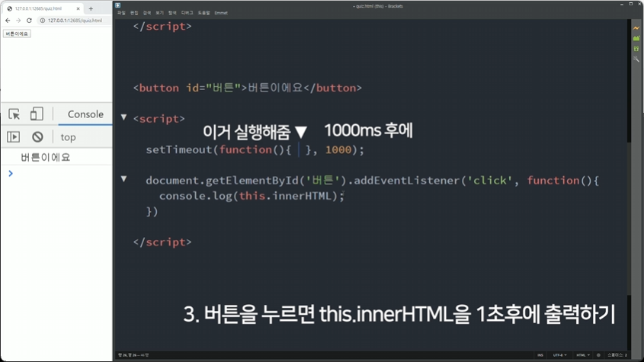Viewport: 644px width, 362px height.
Task: Reload the quiz.html browser page
Action: [x=29, y=20]
